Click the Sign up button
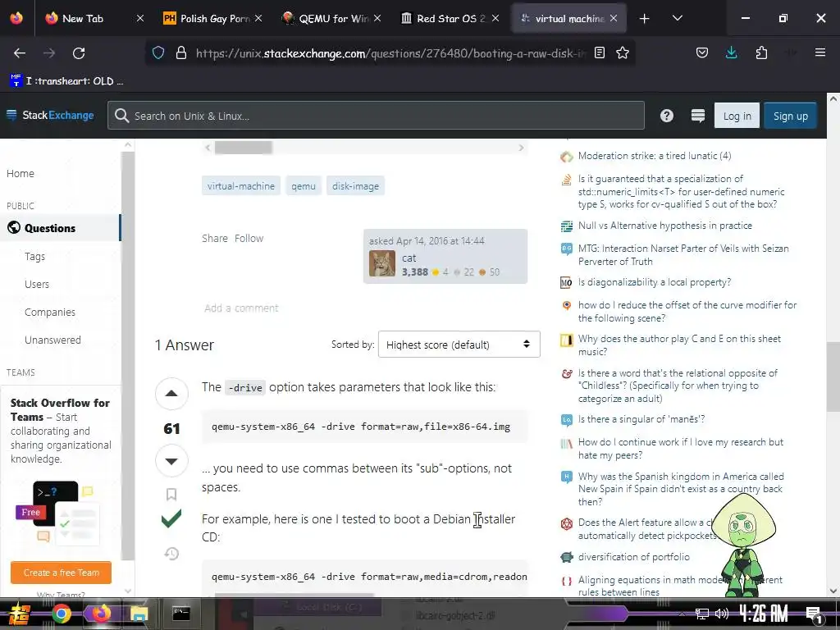Screen dimensions: 840x630 click(x=790, y=116)
